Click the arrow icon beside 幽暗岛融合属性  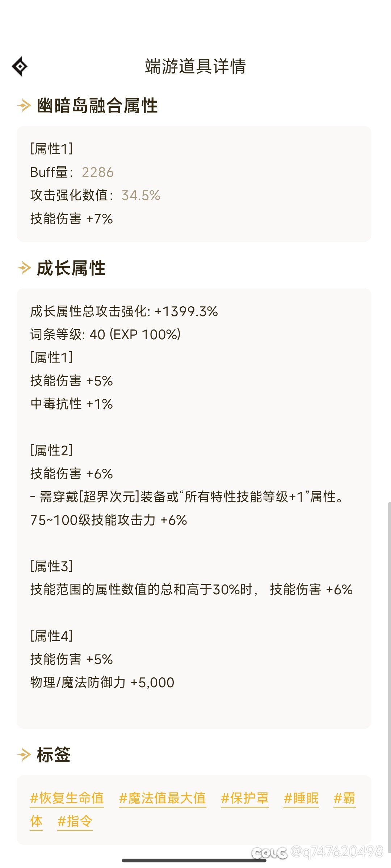(24, 106)
